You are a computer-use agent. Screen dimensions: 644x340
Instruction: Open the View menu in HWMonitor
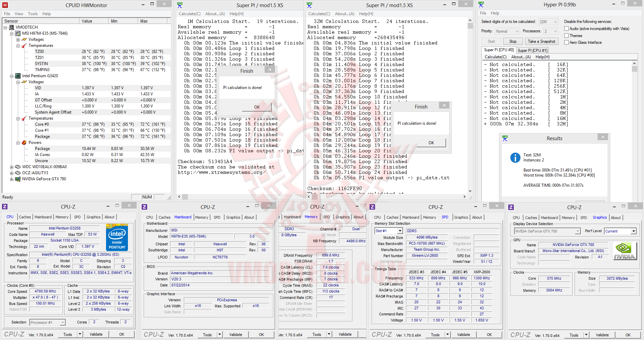(x=19, y=14)
